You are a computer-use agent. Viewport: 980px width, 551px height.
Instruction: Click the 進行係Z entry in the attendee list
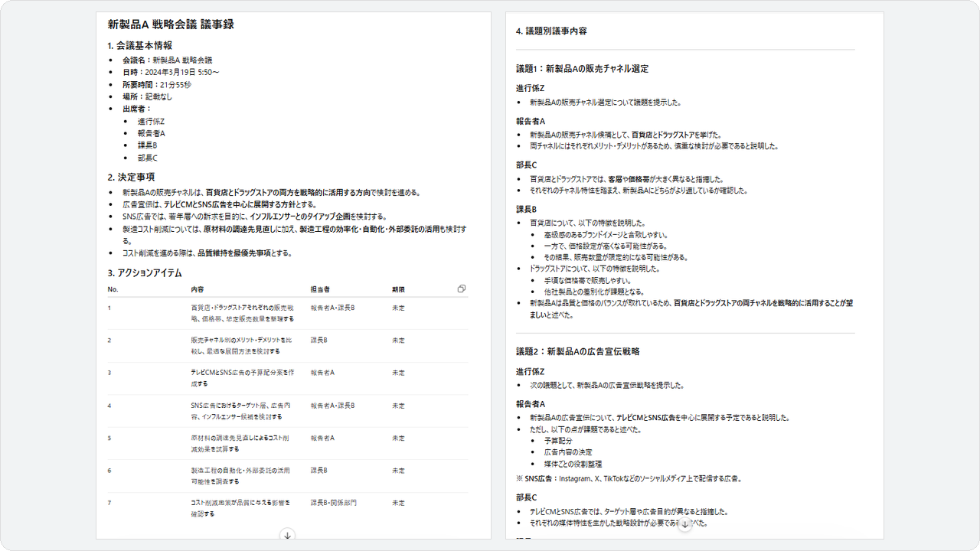click(151, 122)
